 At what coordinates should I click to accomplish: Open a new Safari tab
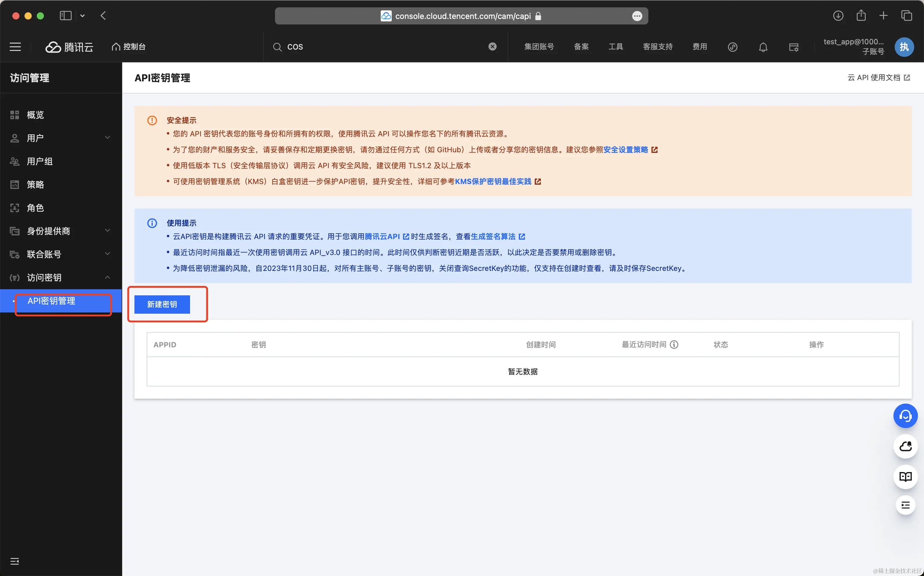883,16
